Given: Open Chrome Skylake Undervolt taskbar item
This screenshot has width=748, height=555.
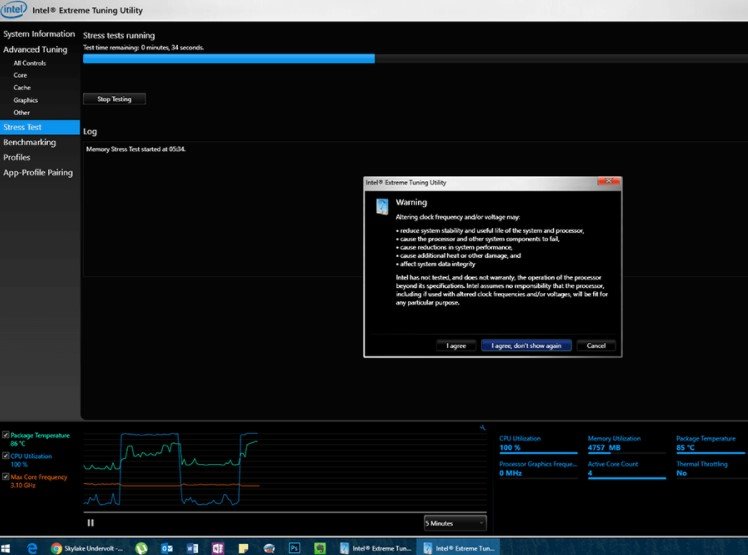Looking at the screenshot, I should coord(90,547).
